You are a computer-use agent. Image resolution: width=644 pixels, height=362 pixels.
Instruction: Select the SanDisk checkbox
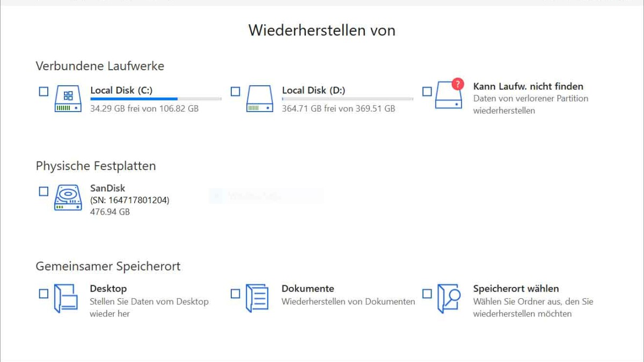[44, 191]
